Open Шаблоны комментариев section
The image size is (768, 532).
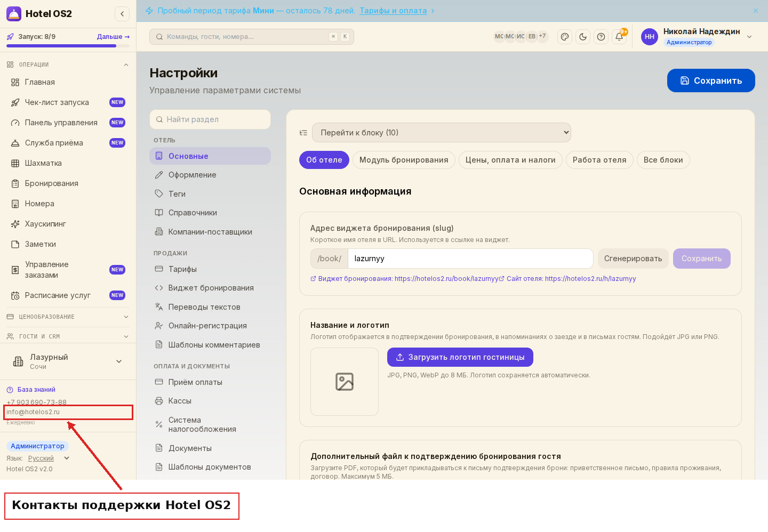tap(210, 345)
